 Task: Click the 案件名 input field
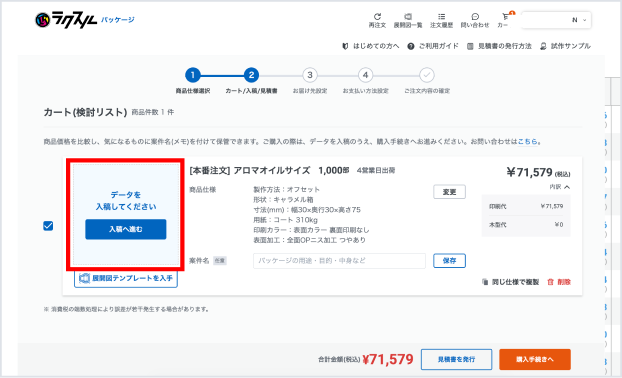tap(339, 261)
